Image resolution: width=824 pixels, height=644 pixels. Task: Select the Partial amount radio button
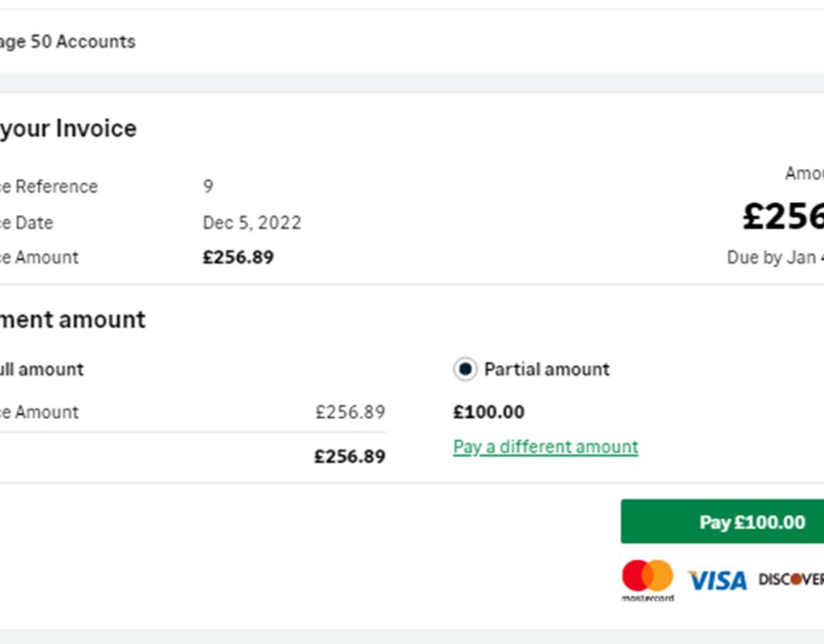tap(465, 369)
